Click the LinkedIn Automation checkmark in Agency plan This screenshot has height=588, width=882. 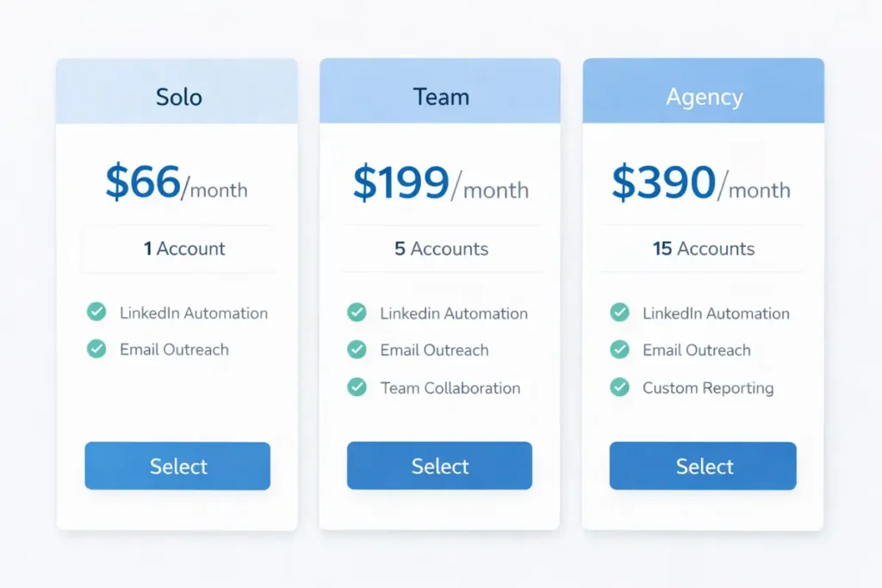point(619,313)
